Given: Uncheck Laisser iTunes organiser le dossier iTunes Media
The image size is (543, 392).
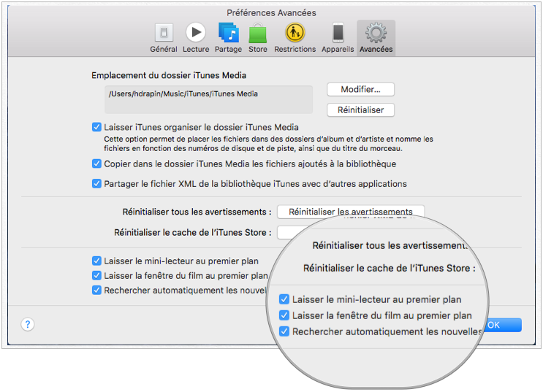Looking at the screenshot, I should (96, 127).
